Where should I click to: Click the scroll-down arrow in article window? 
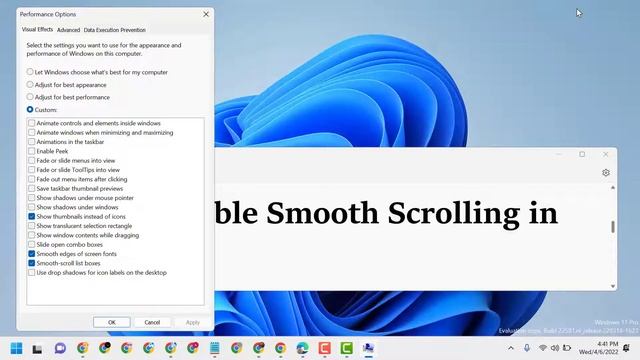pos(613,286)
